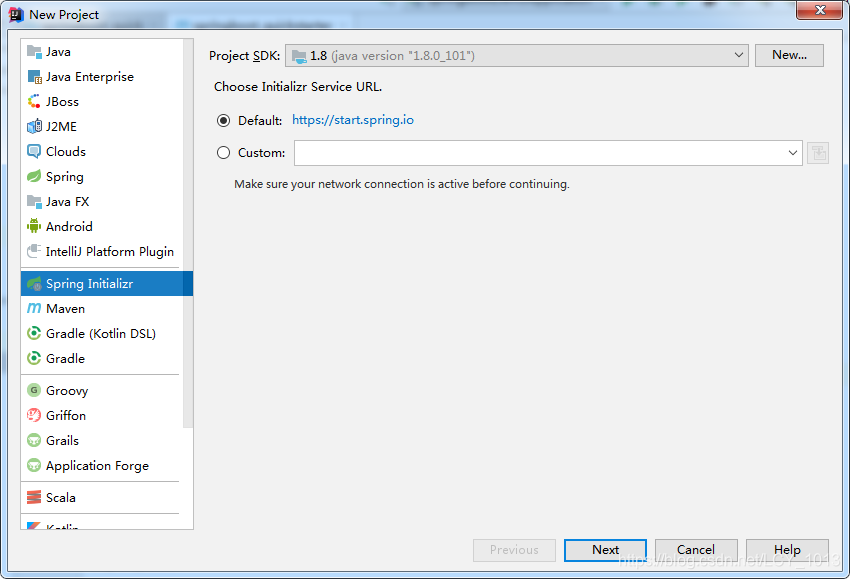The image size is (850, 579).
Task: Click the disabled Previous button
Action: click(514, 550)
